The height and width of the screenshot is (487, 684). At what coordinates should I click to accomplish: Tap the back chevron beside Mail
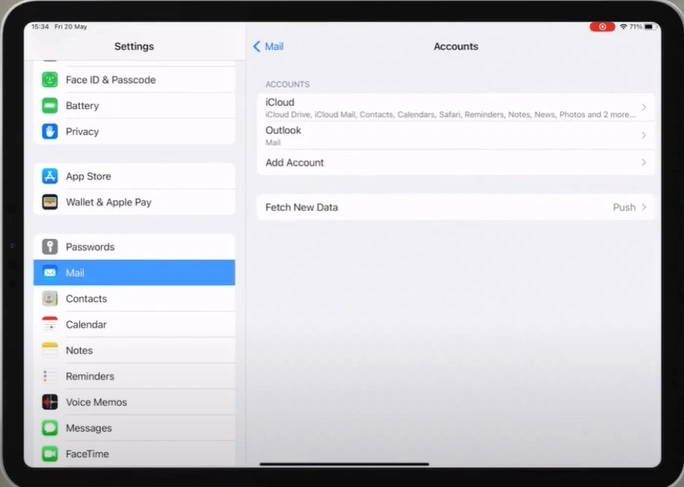[x=256, y=46]
